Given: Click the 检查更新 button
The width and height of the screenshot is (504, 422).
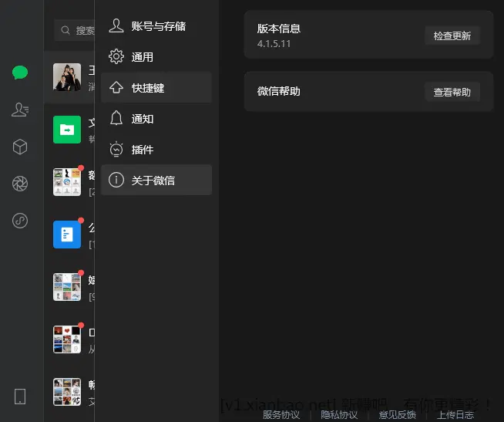Looking at the screenshot, I should (x=452, y=35).
